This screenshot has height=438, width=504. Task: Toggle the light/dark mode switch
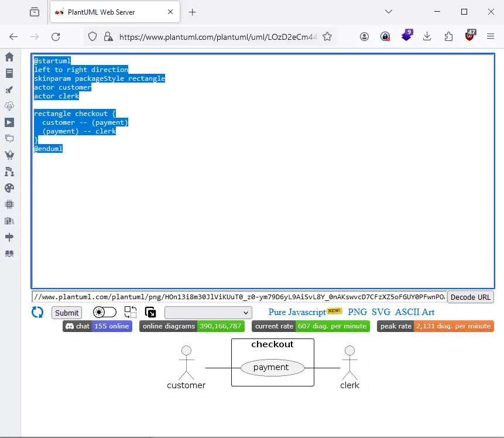point(104,312)
